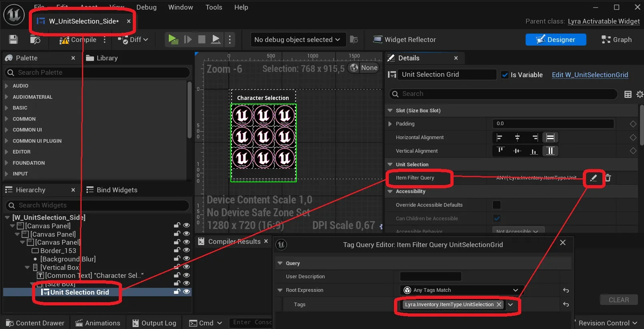Screen dimensions: 644x329
Task: Click the Search Palette field
Action: pos(97,72)
